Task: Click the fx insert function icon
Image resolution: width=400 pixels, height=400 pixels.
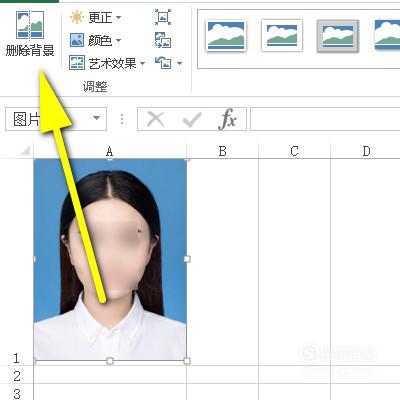Action: 228,119
